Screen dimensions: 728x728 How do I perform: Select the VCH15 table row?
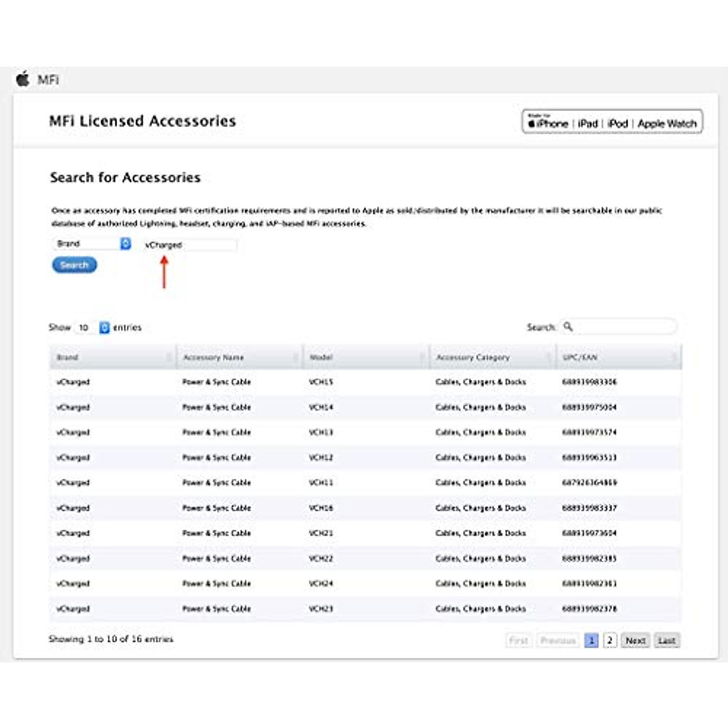365,382
